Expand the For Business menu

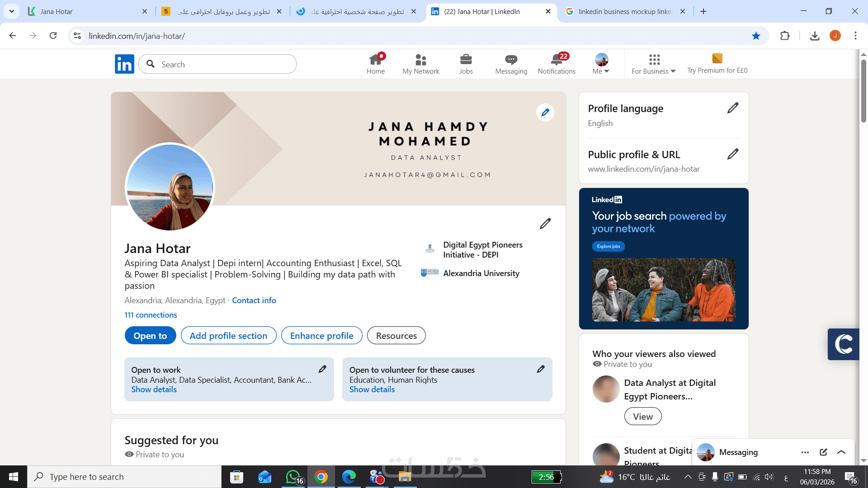tap(653, 64)
